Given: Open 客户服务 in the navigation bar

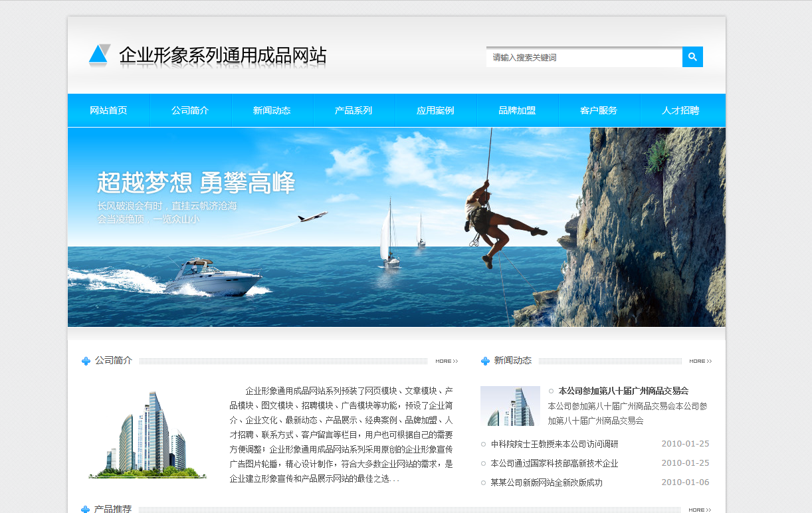Looking at the screenshot, I should click(x=599, y=110).
